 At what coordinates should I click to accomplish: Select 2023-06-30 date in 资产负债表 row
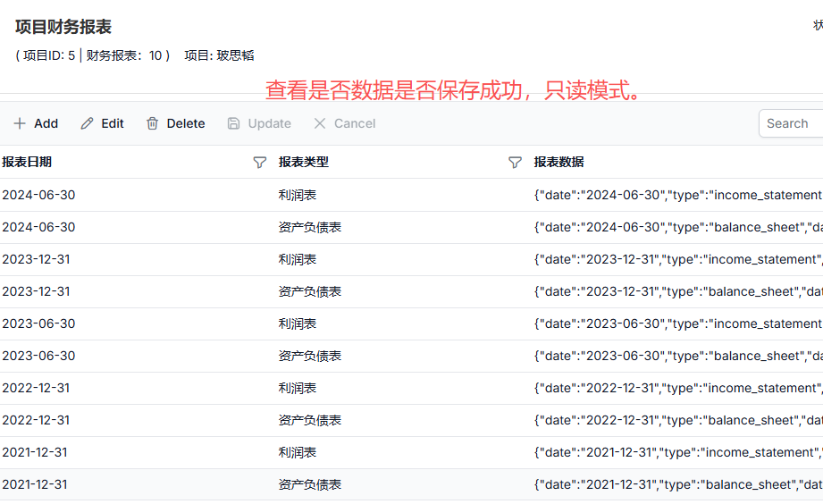click(x=38, y=356)
